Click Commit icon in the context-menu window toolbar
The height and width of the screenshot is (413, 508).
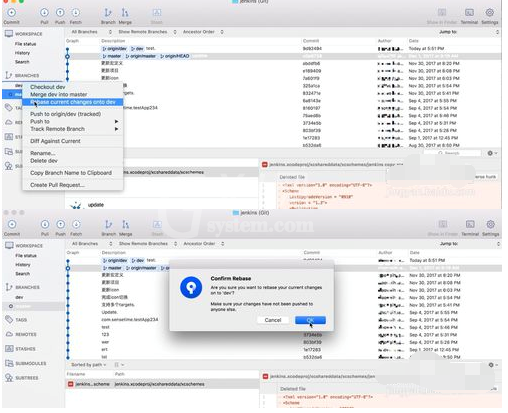tap(12, 13)
